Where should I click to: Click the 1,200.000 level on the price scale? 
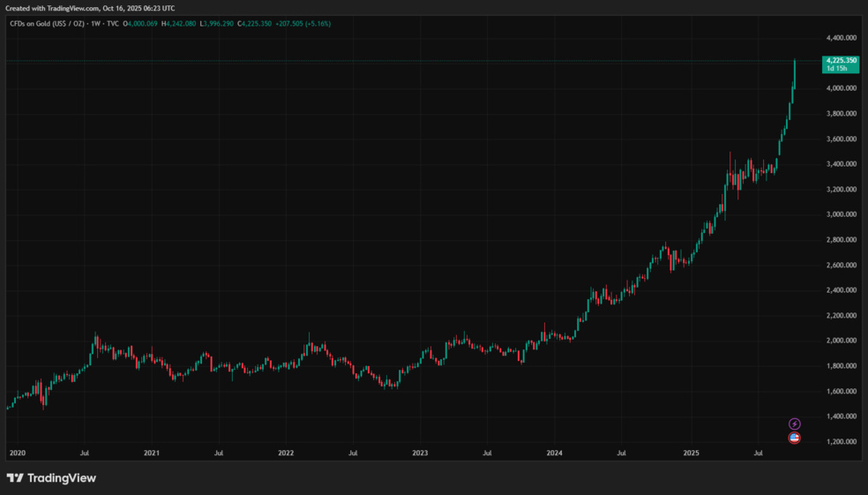tap(842, 441)
